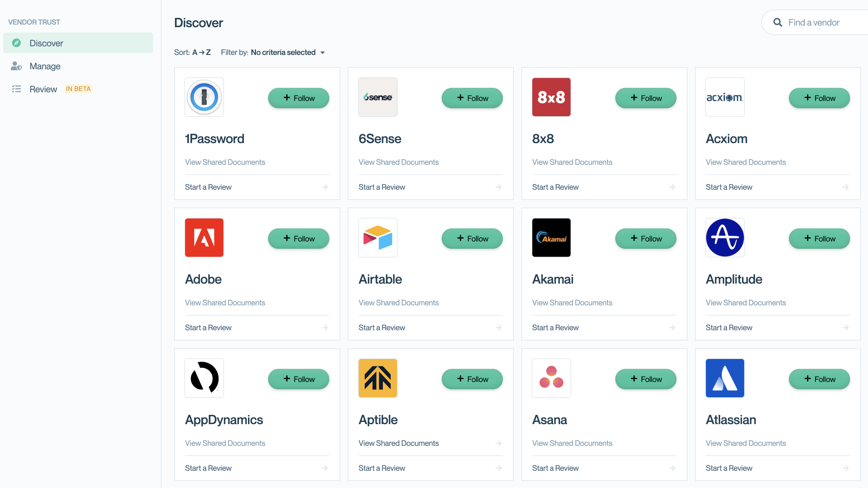Click the Airtable logo
Screen dimensions: 868x488
pos(378,238)
